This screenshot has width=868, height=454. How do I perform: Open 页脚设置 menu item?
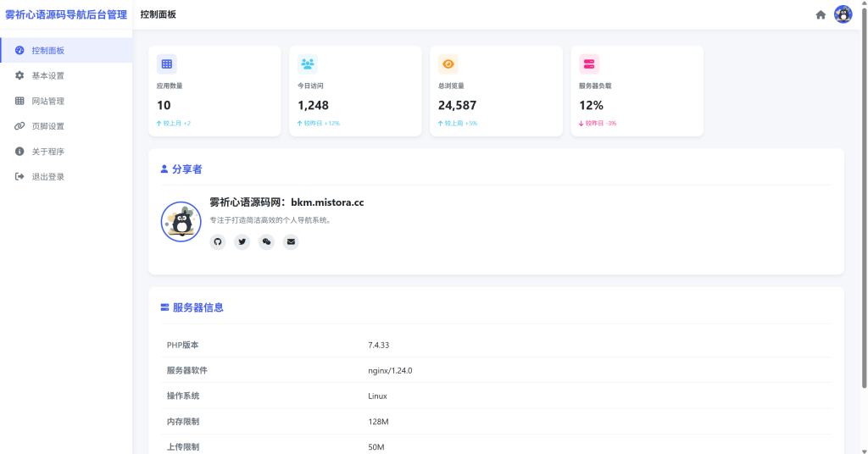[x=66, y=126]
